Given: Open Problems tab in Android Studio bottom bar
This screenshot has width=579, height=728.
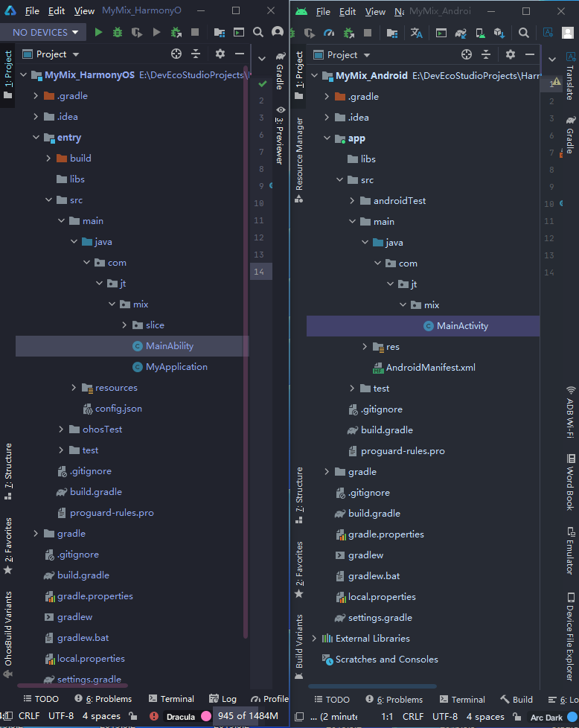Looking at the screenshot, I should (x=394, y=700).
